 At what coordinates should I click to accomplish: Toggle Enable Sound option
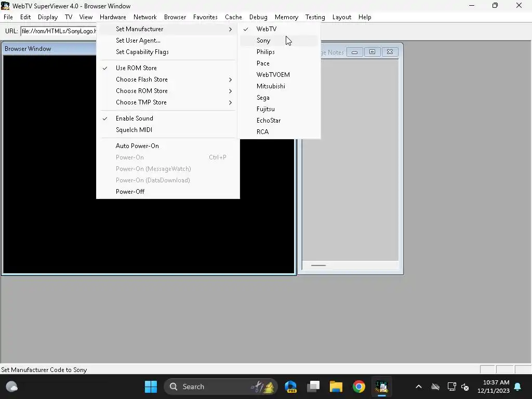(x=168, y=118)
